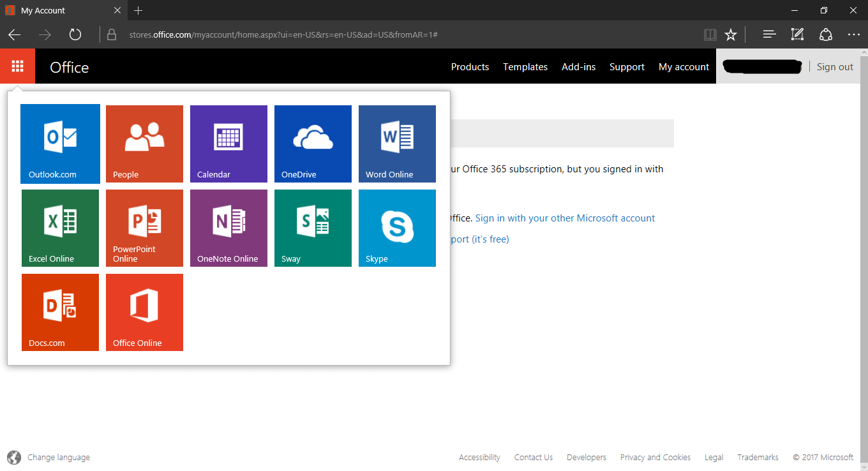Refresh the page

[75, 35]
